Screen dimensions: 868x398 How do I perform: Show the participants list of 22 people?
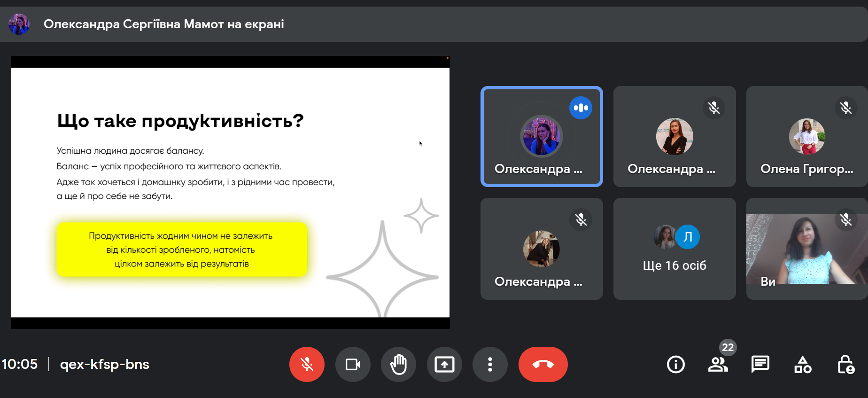tap(718, 364)
